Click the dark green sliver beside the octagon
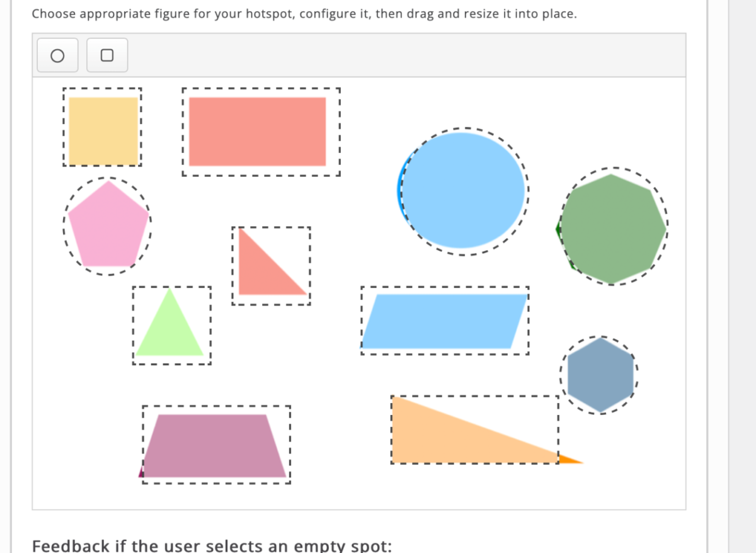 coord(558,231)
